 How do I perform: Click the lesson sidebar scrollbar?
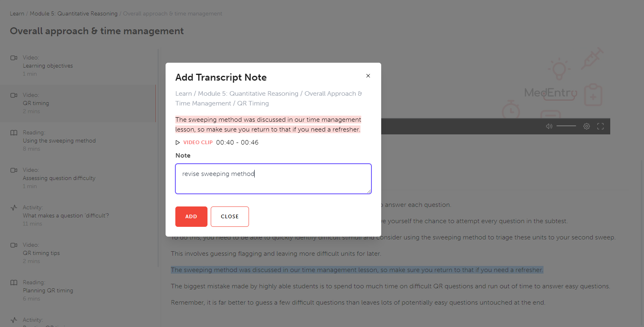point(158,158)
